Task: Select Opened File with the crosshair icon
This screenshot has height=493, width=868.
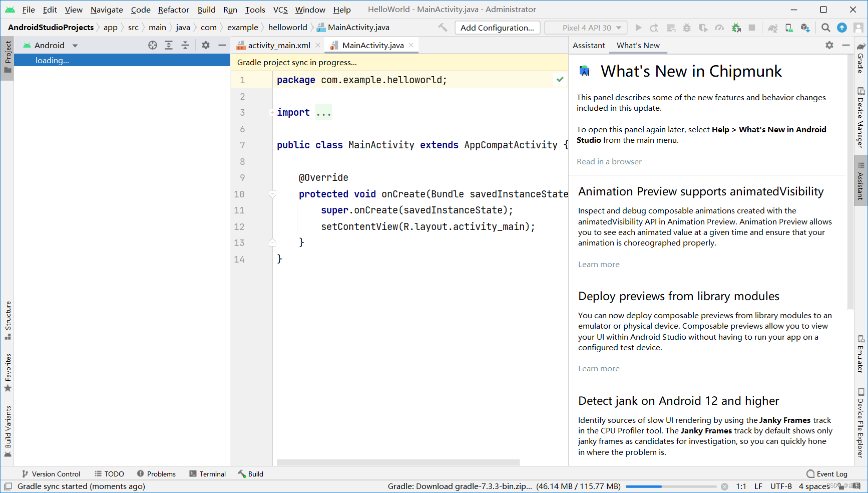Action: (x=152, y=45)
